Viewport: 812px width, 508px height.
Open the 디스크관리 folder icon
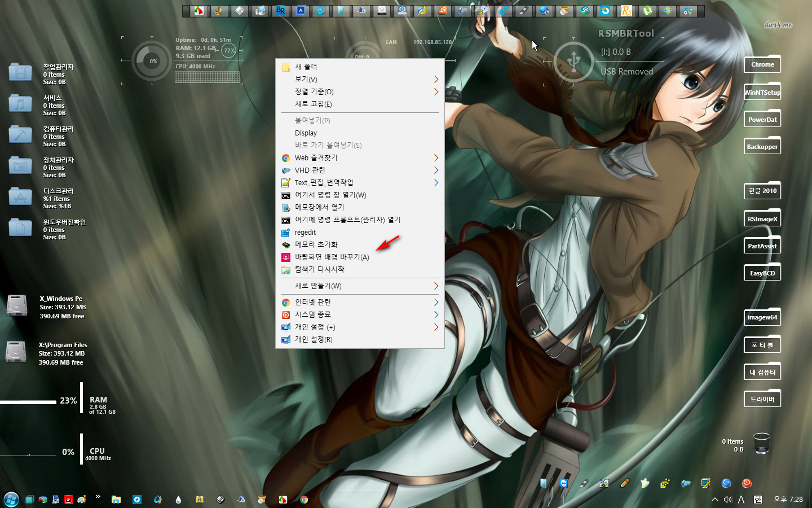20,196
